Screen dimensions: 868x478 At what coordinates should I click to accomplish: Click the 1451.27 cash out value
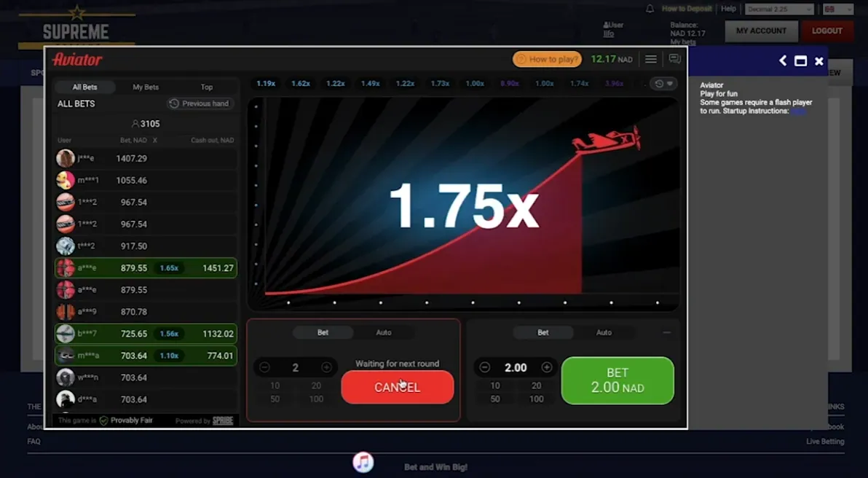pos(218,268)
